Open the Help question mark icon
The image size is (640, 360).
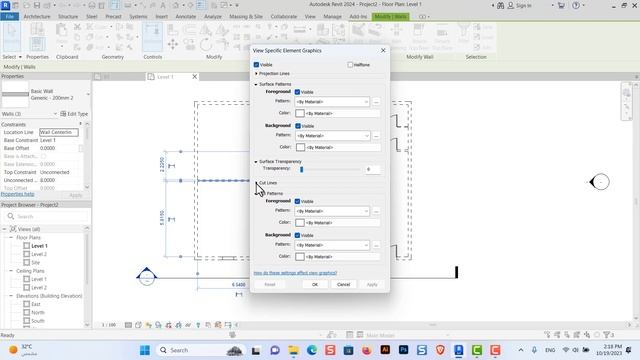[x=576, y=6]
